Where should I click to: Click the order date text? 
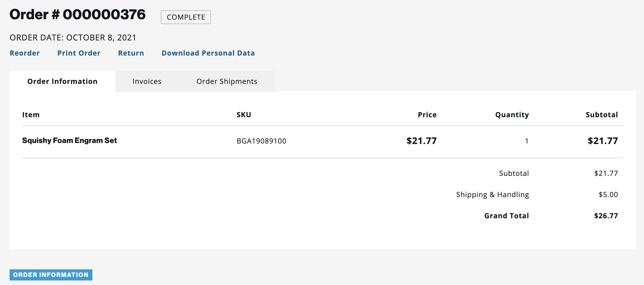tap(73, 38)
